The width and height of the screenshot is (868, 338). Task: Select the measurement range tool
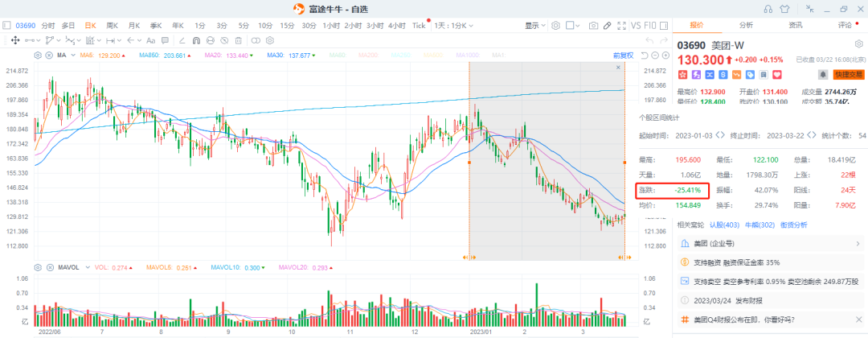110,40
